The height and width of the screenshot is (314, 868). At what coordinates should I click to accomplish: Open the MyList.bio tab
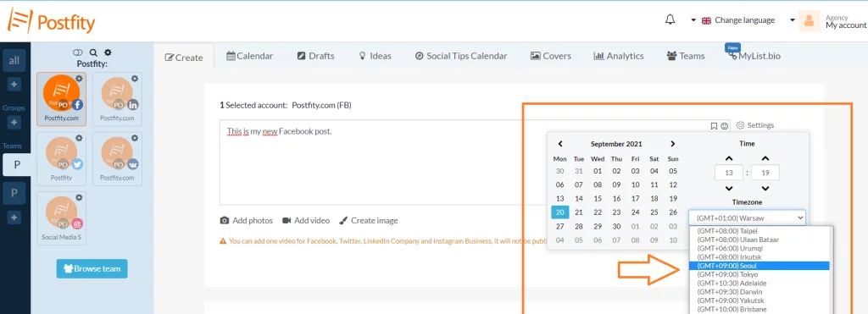[x=755, y=56]
